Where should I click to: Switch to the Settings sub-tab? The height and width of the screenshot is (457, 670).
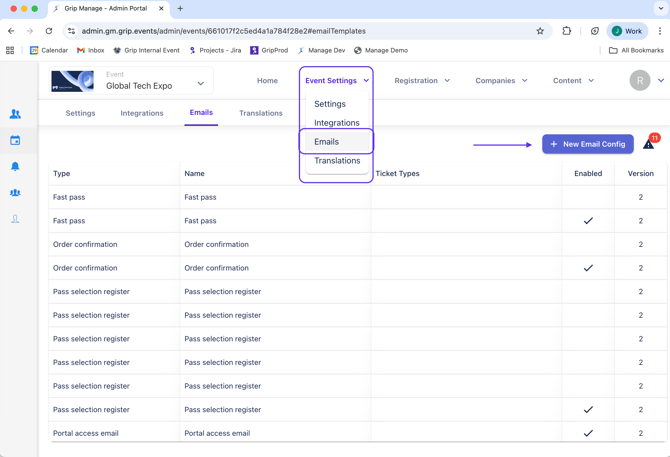(80, 113)
